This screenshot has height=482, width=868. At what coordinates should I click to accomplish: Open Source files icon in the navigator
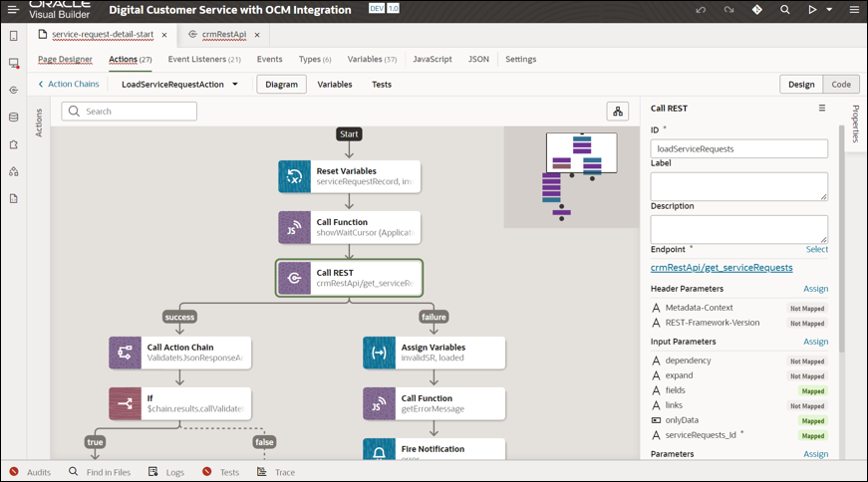(x=14, y=198)
